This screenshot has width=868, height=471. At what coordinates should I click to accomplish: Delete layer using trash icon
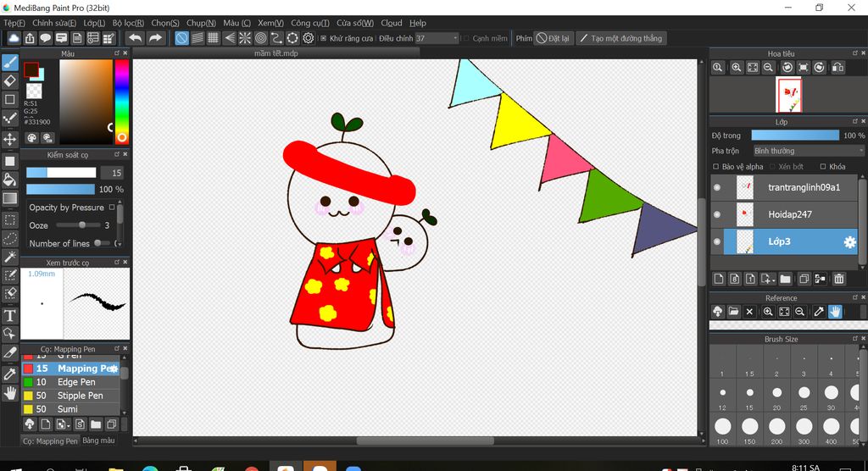(x=839, y=279)
